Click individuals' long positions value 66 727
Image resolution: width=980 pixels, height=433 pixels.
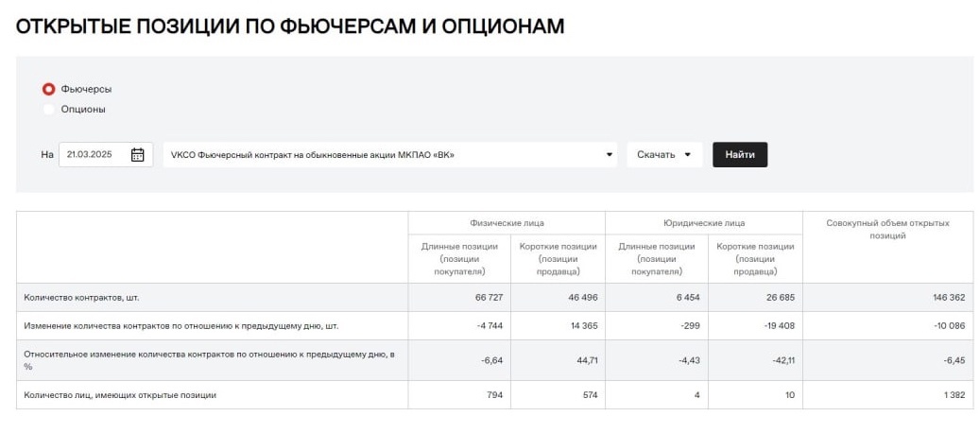489,298
